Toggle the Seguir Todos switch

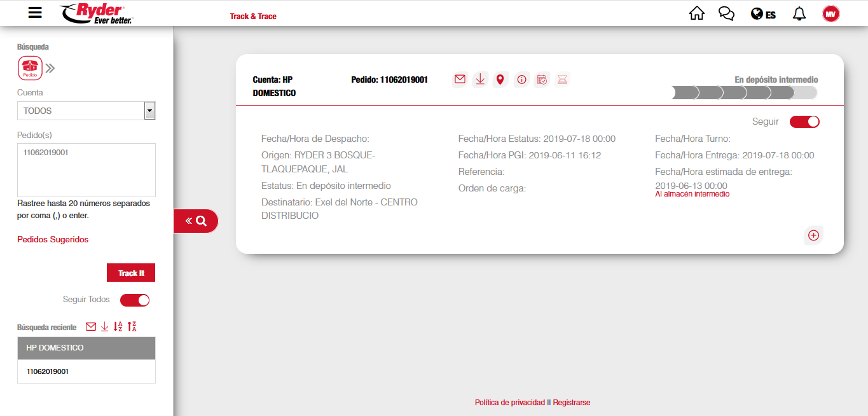[x=135, y=300]
